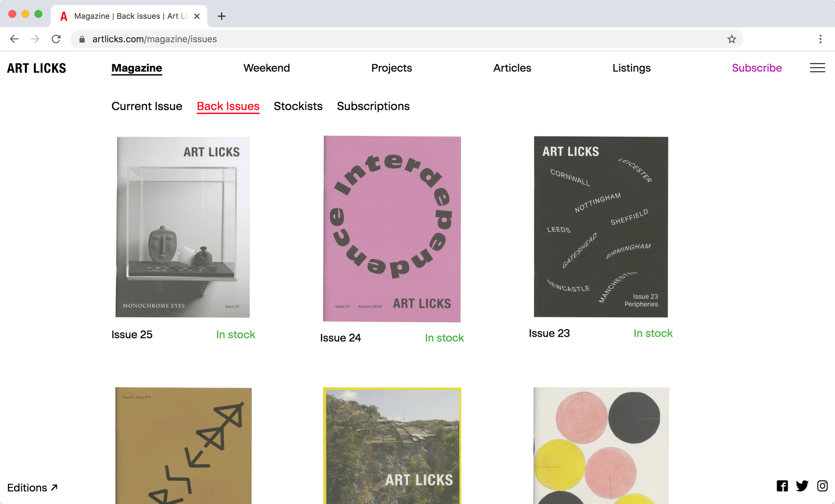The image size is (835, 504).
Task: Open the Subscriptions sub-tab
Action: click(373, 106)
